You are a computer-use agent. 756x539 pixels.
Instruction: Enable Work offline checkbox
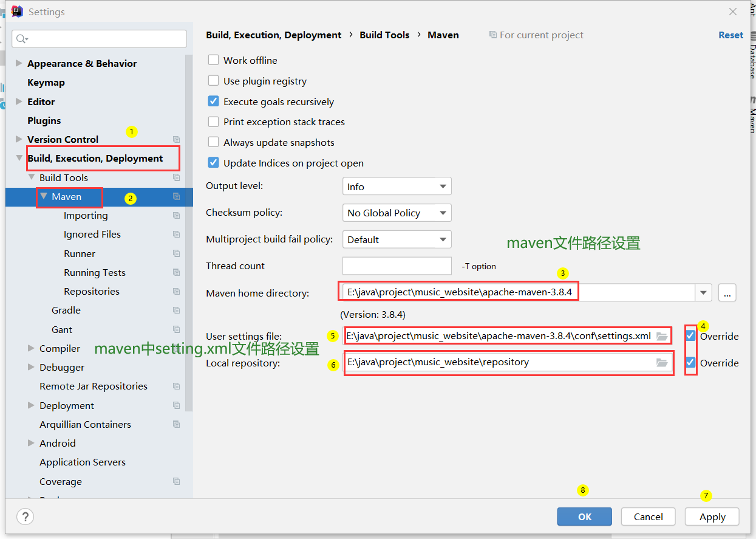tap(213, 60)
